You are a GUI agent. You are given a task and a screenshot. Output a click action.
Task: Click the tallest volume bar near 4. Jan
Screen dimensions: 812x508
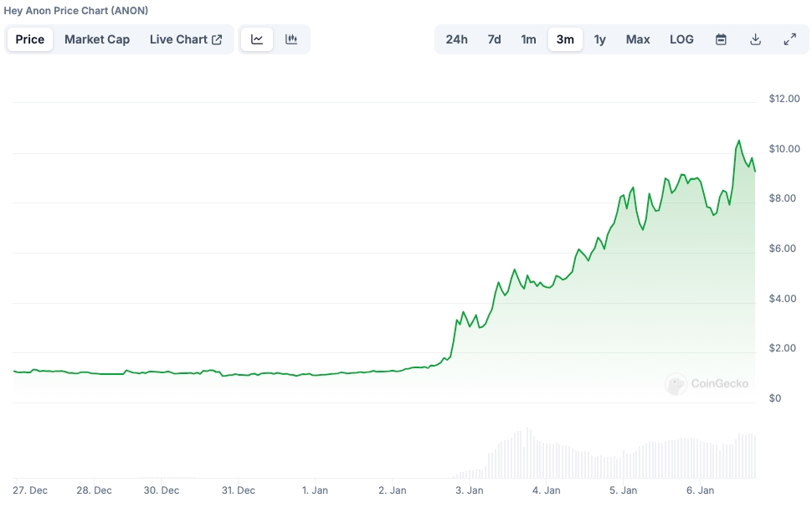tap(527, 452)
